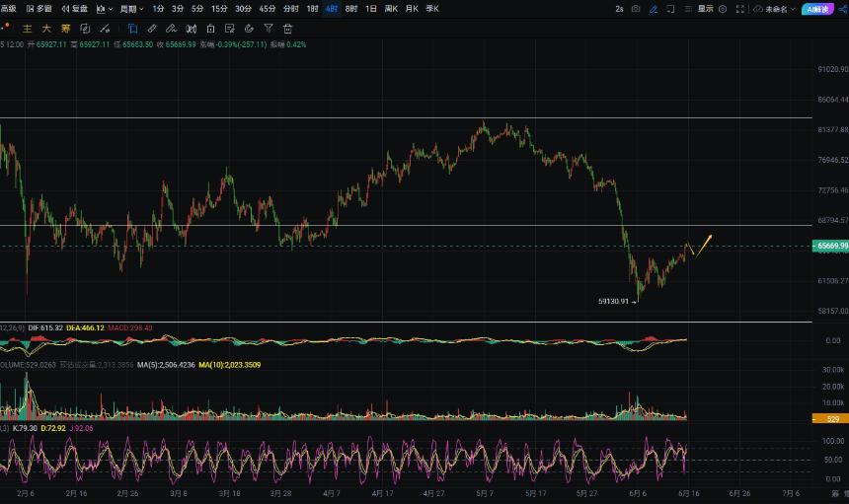Click the D:72.92 value
Viewport: 849px width, 504px height.
pyautogui.click(x=53, y=428)
